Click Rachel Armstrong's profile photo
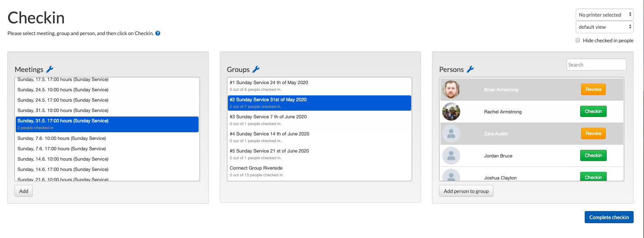The image size is (644, 238). (x=451, y=112)
